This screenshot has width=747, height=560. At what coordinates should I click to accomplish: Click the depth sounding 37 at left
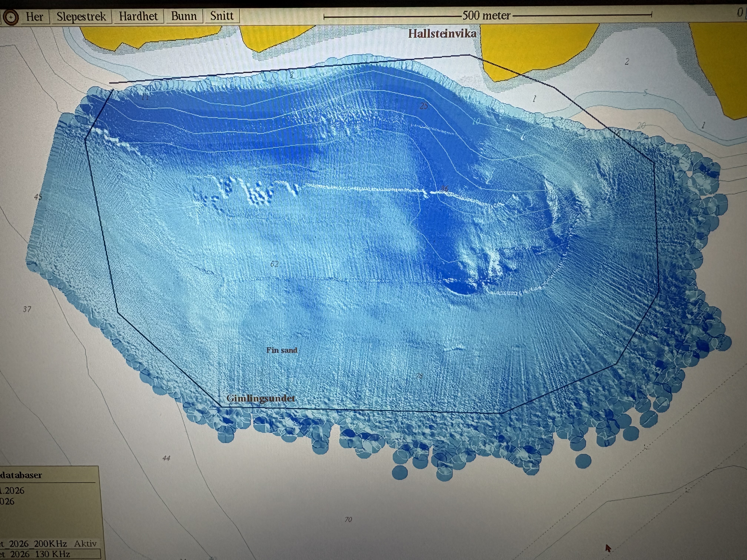pos(27,309)
